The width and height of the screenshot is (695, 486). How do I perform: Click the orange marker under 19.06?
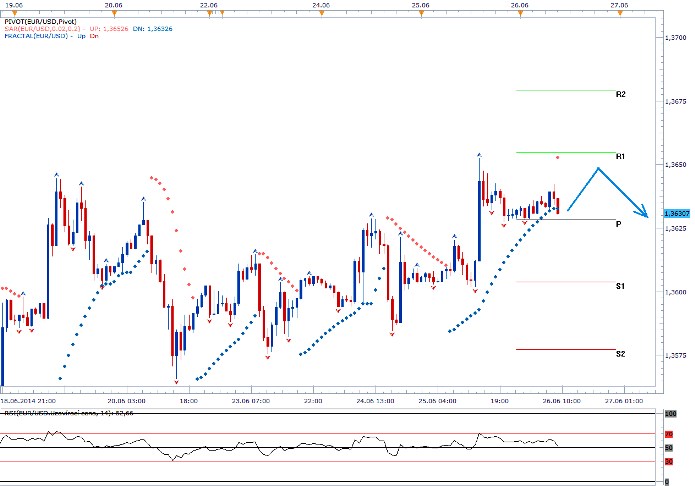(14, 13)
